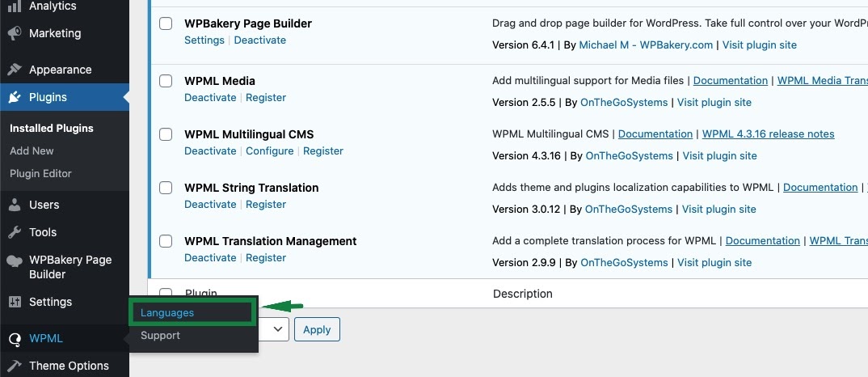This screenshot has width=868, height=377.
Task: Open WPML 4.3.16 release notes link
Action: pos(768,134)
